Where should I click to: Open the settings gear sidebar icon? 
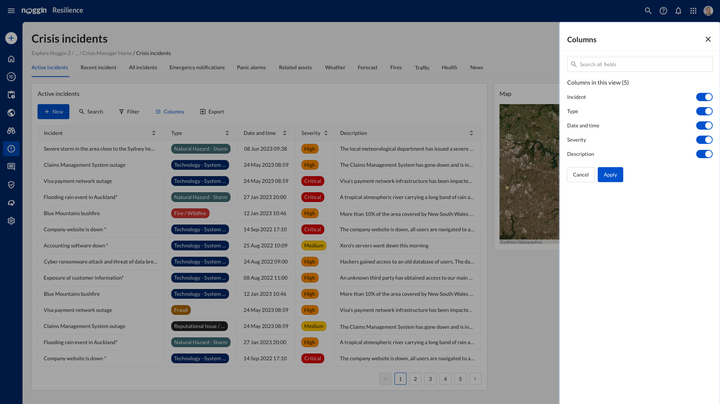pos(11,221)
